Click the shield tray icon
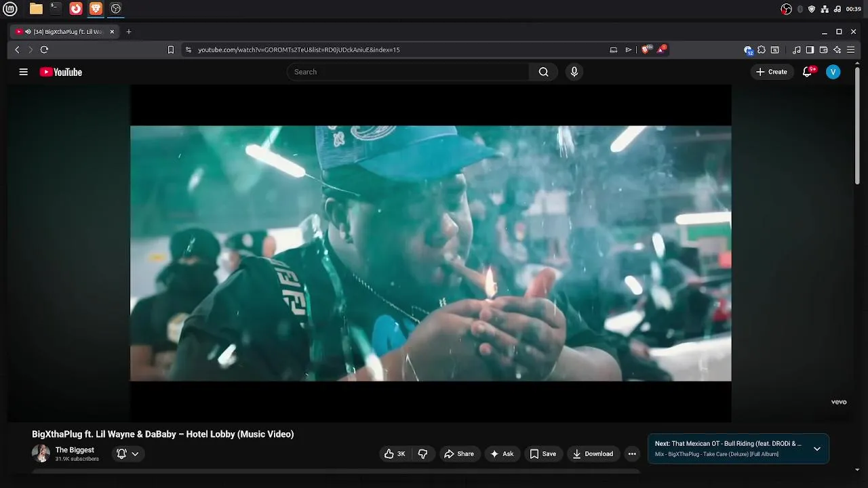Image resolution: width=868 pixels, height=488 pixels. click(812, 9)
